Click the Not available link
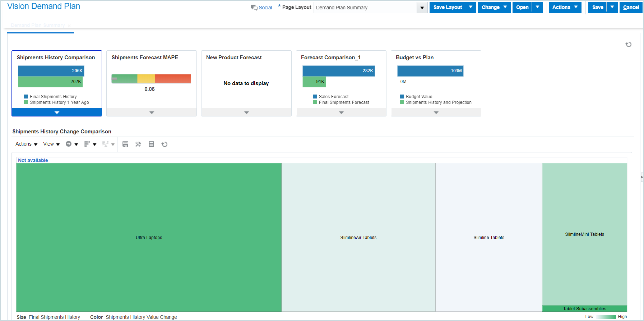This screenshot has height=321, width=644. 33,160
